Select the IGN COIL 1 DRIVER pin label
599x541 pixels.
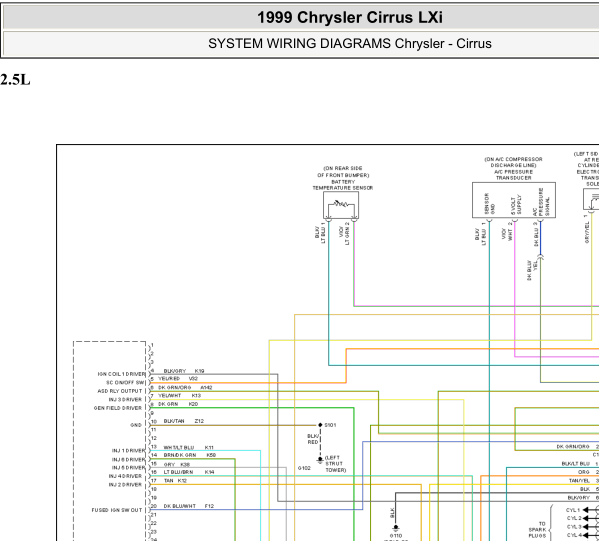coord(121,374)
